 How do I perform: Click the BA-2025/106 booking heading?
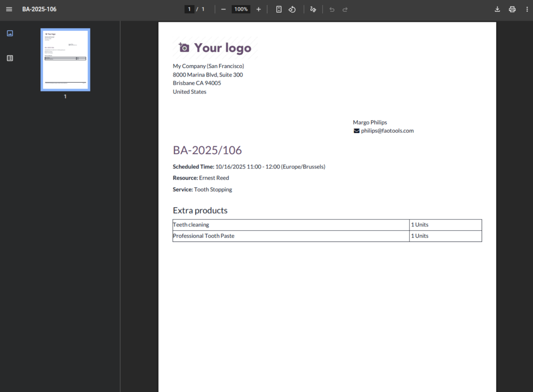coord(208,150)
